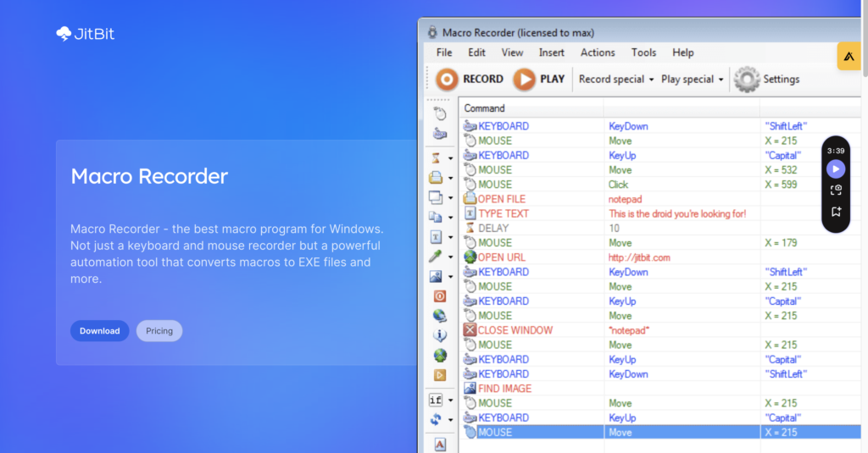Open the Help menu
Image resolution: width=868 pixels, height=453 pixels.
[x=682, y=52]
